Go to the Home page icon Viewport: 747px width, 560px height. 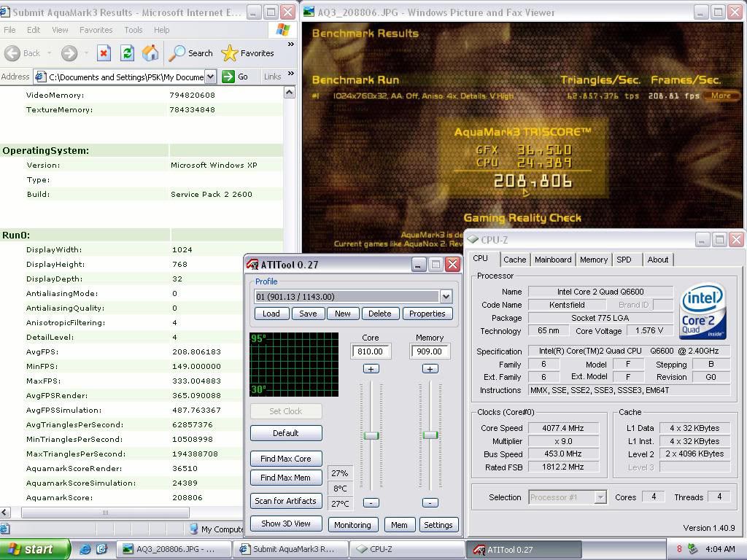[150, 52]
